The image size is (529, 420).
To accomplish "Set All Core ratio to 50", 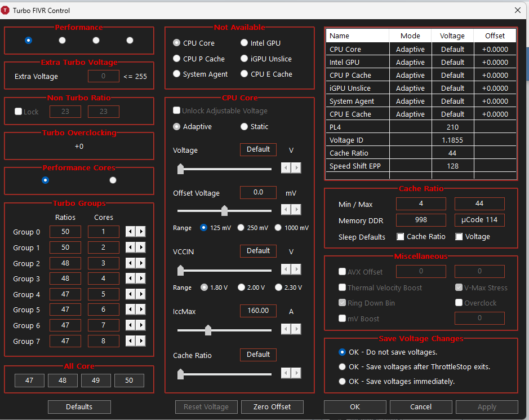I will [x=129, y=381].
